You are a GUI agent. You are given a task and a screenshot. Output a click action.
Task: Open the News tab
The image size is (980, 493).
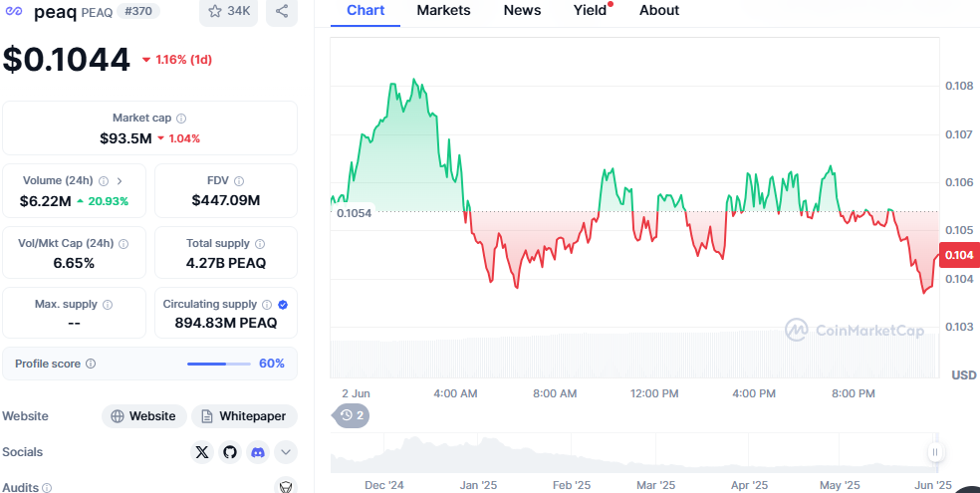pyautogui.click(x=522, y=10)
